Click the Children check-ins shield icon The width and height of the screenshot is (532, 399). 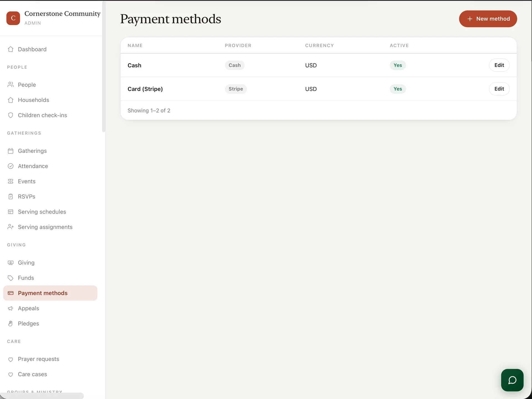[x=11, y=115]
